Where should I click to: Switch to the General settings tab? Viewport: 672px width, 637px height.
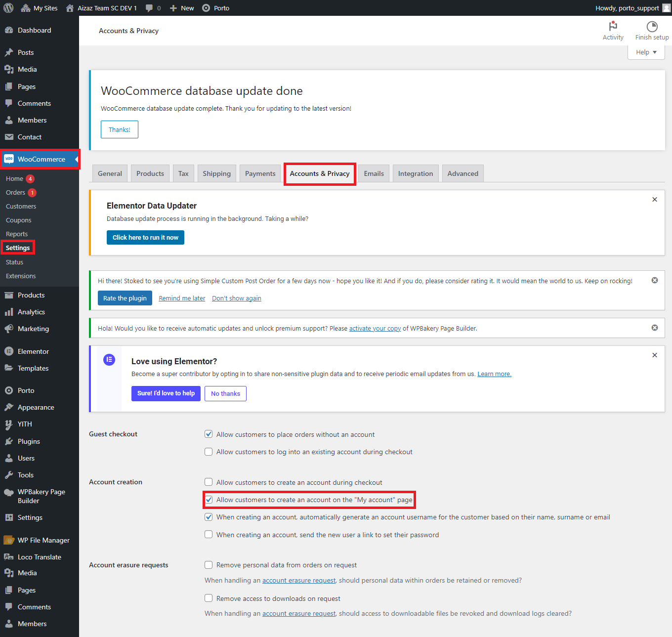click(110, 173)
